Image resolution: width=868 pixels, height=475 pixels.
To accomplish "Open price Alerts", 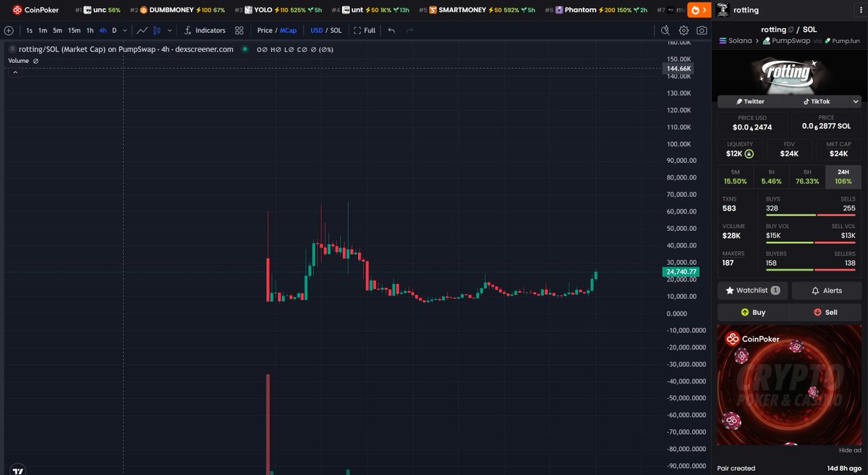I will [x=827, y=290].
